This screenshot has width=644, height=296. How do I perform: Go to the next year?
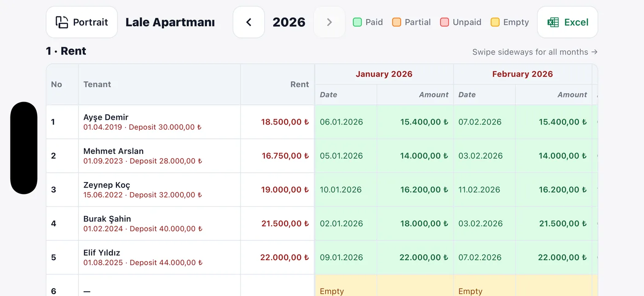tap(329, 22)
